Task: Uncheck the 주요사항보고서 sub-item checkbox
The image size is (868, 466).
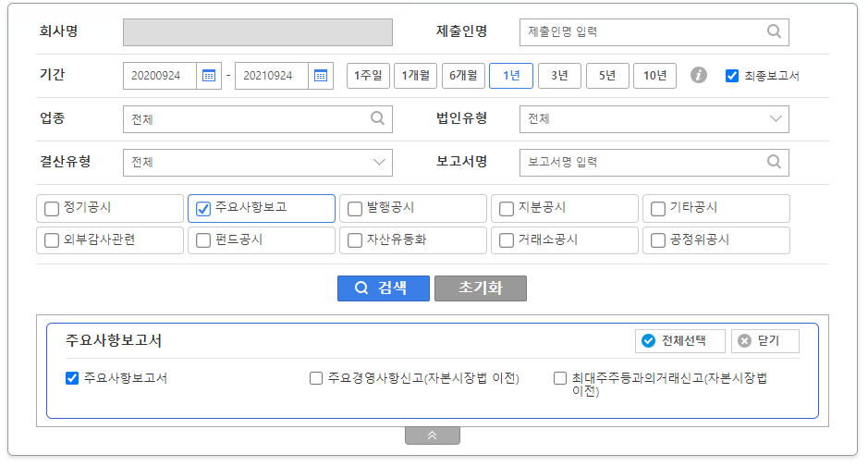Action: click(72, 378)
